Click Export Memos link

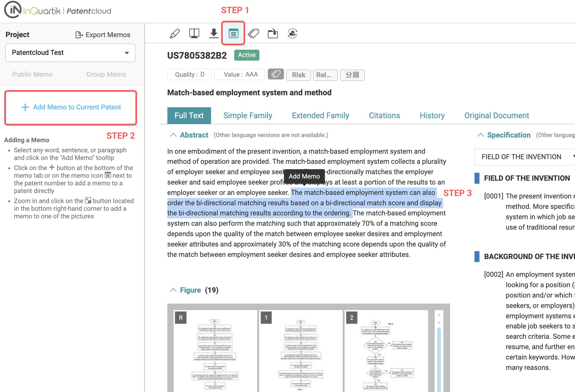(x=103, y=35)
